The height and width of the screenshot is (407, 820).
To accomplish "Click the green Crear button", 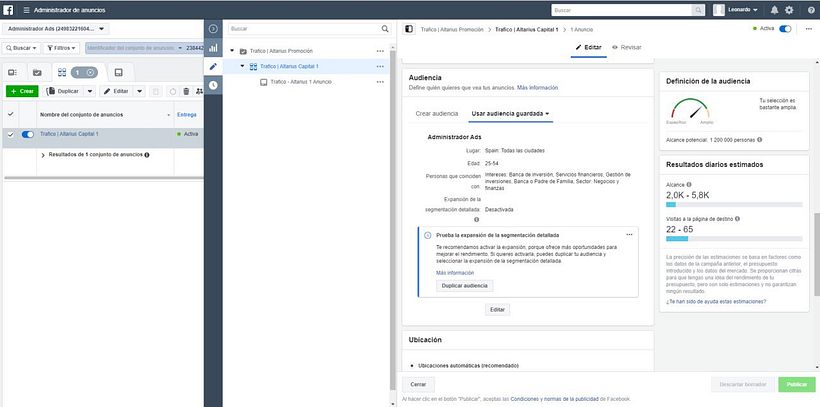I will (x=22, y=91).
